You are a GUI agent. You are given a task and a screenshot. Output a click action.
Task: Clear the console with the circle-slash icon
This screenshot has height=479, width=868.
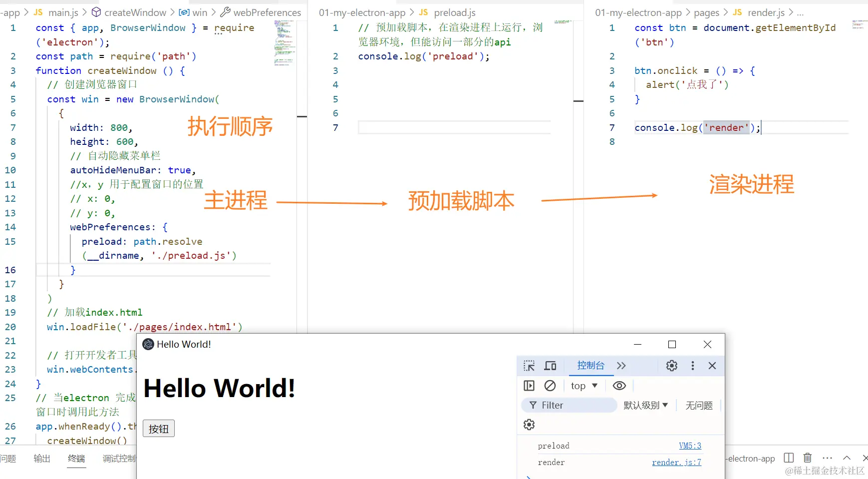(550, 386)
